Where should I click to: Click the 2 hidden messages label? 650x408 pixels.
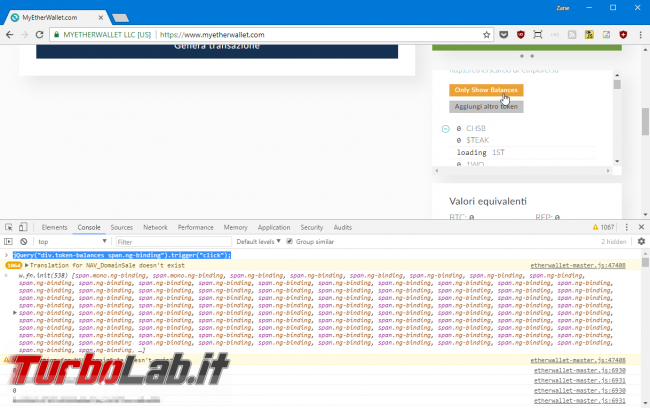coord(614,241)
